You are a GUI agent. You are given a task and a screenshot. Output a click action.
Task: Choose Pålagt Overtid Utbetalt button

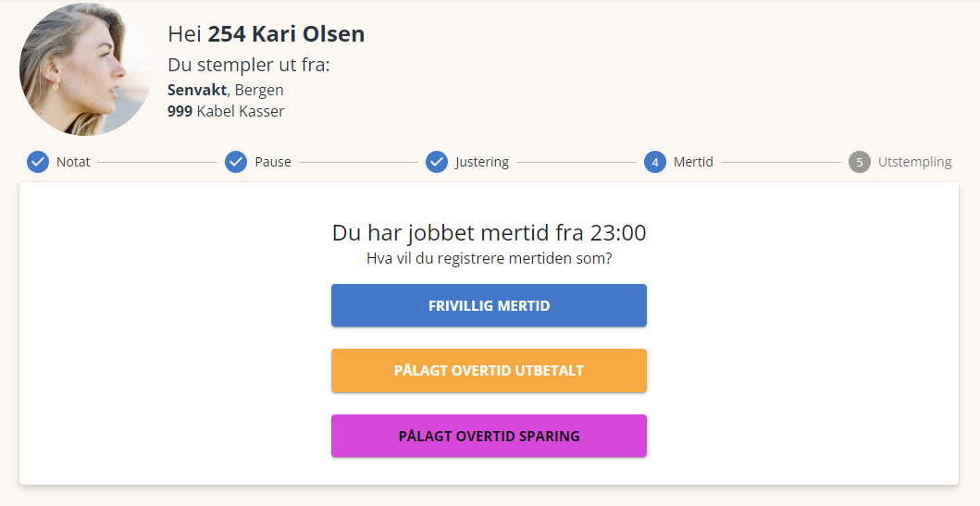[x=489, y=370]
